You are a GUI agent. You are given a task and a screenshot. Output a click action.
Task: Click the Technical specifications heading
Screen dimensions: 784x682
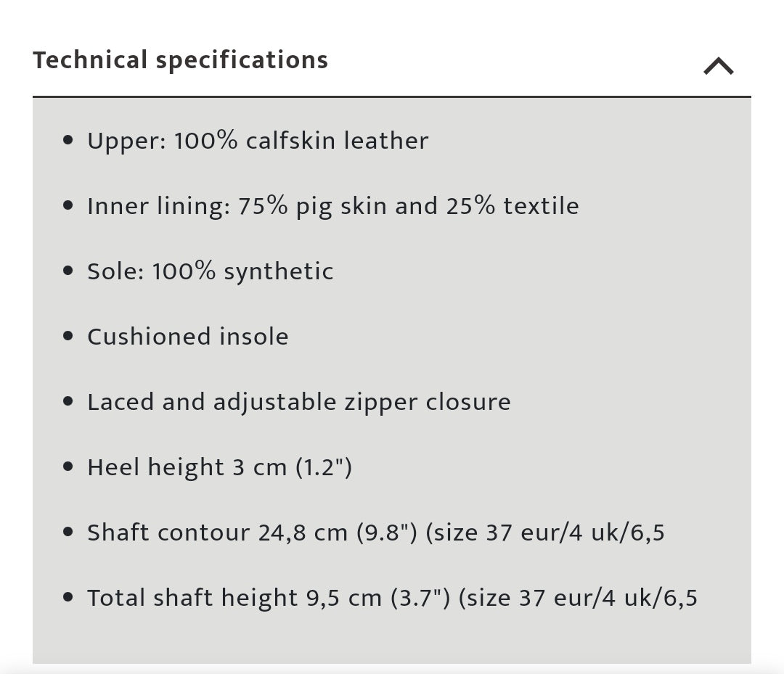click(180, 59)
